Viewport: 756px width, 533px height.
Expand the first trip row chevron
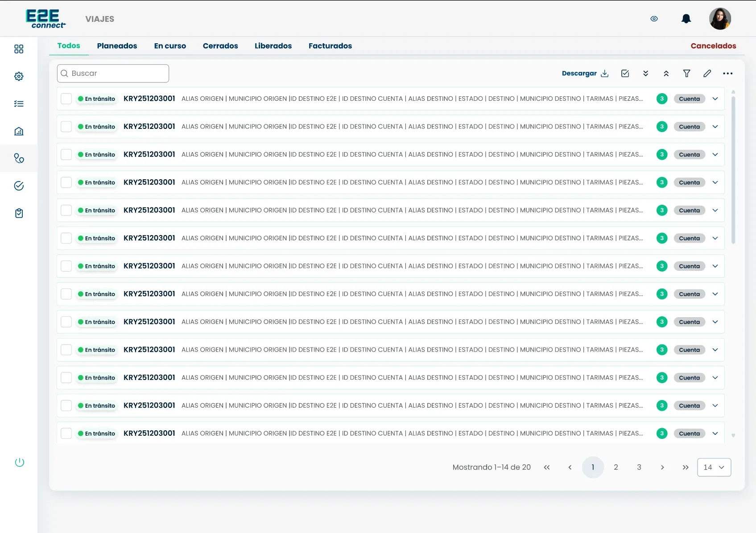(x=715, y=99)
